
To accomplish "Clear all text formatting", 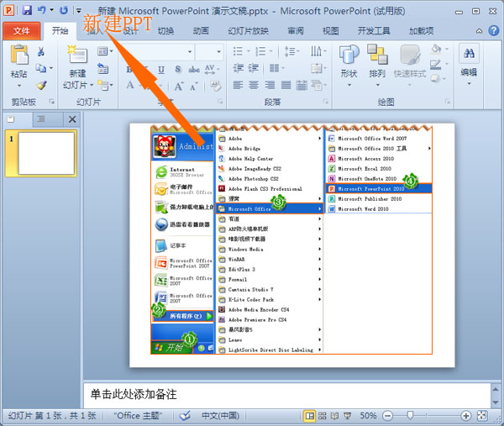I will click(215, 86).
